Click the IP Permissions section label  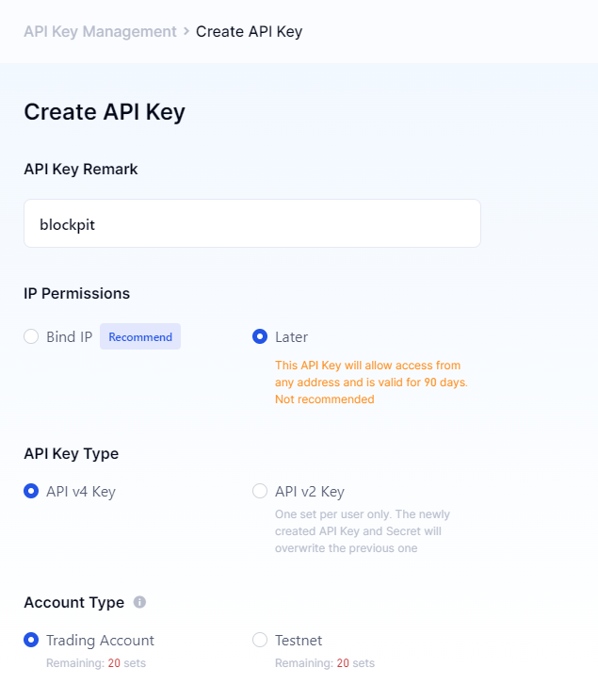point(76,293)
